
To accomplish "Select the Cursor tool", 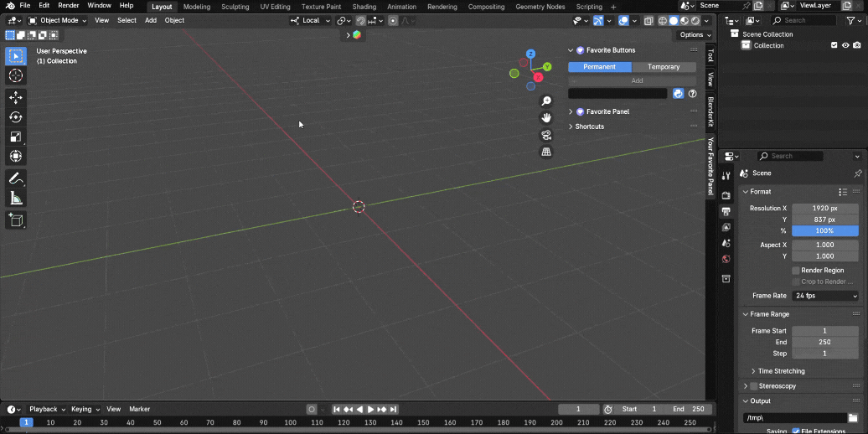I will [15, 76].
